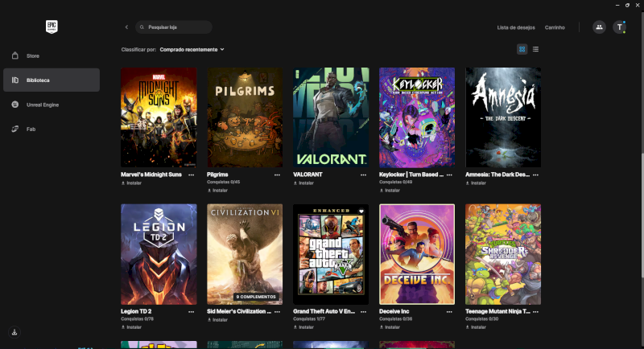The width and height of the screenshot is (644, 349).
Task: Go back with the arrow button
Action: [126, 27]
